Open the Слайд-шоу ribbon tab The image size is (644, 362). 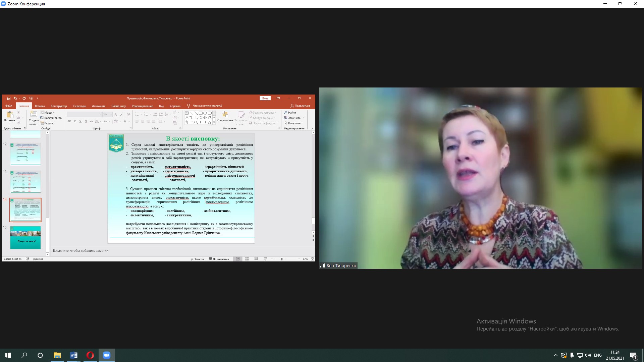118,106
